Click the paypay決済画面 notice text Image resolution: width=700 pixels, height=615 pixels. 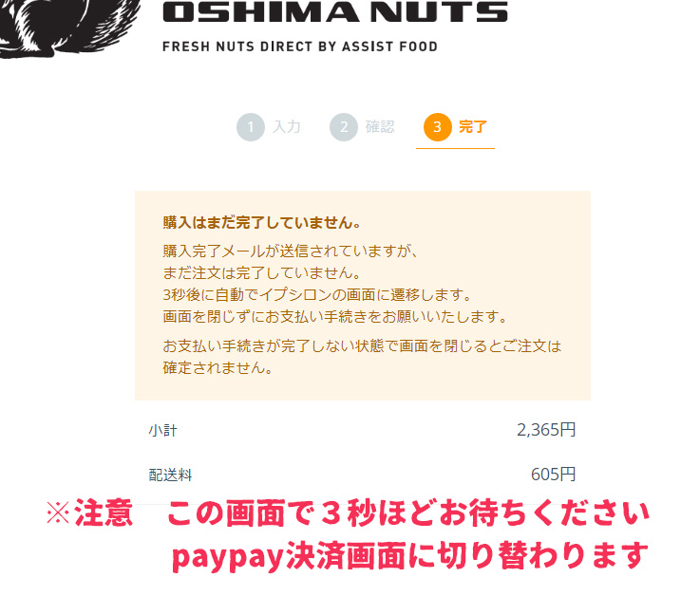click(x=409, y=556)
